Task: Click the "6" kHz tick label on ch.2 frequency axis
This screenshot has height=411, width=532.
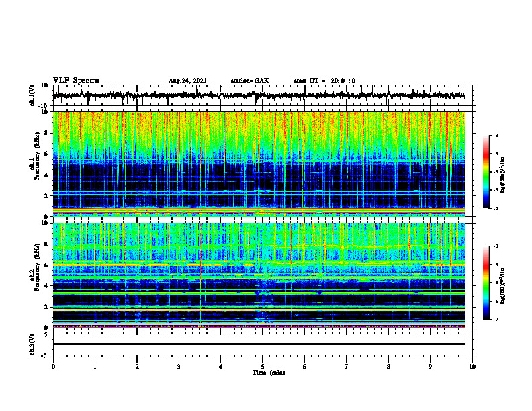Action: (47, 265)
